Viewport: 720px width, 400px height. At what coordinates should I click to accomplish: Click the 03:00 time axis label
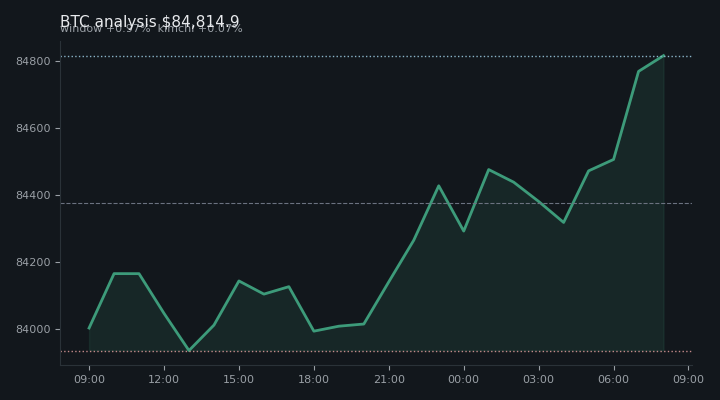click(539, 379)
